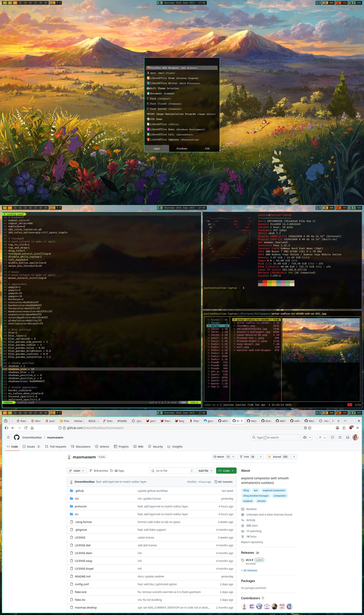Open the Firefox extensions puzzle icon
Image resolution: width=364 pixels, height=615 pixels.
344,428
